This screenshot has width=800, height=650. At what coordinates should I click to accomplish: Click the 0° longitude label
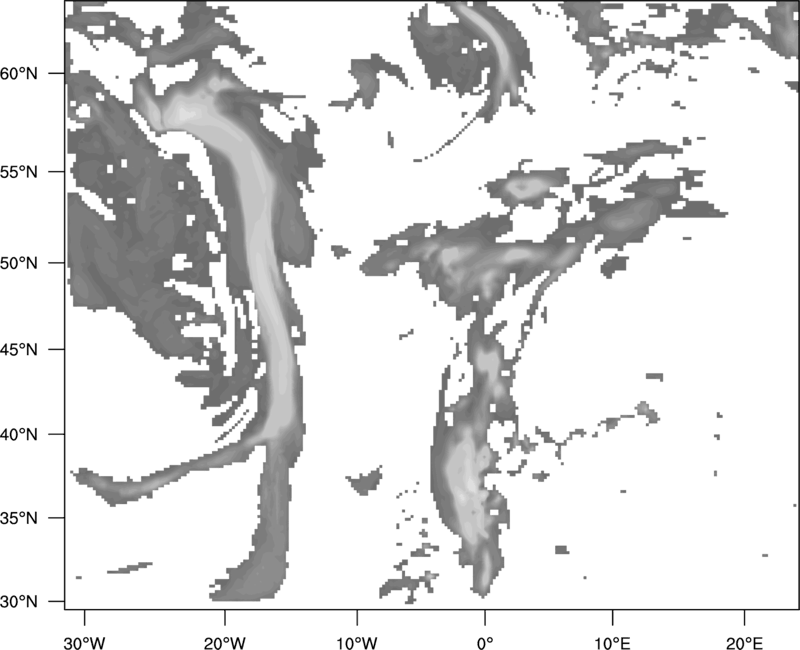[485, 643]
